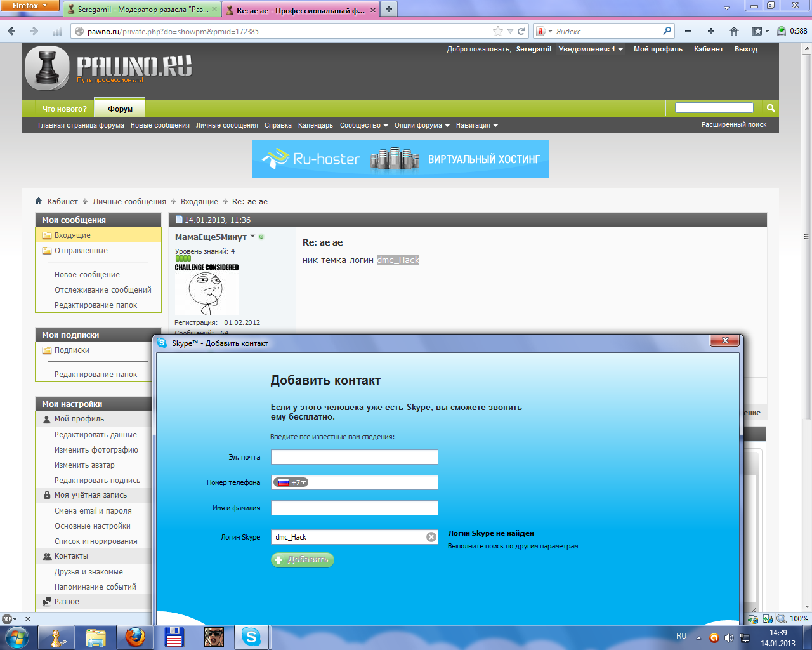Open Новые сообщения in navbar
The image size is (812, 650).
(x=160, y=125)
